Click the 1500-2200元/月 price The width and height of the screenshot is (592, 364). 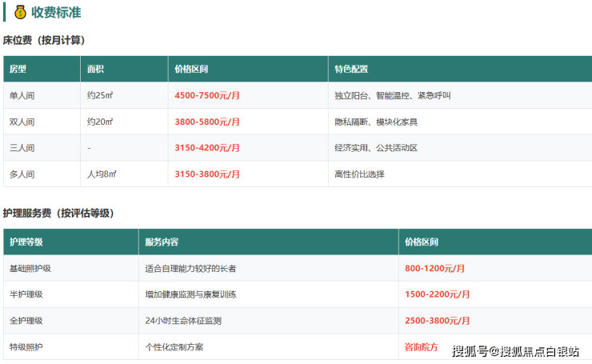[x=435, y=294]
